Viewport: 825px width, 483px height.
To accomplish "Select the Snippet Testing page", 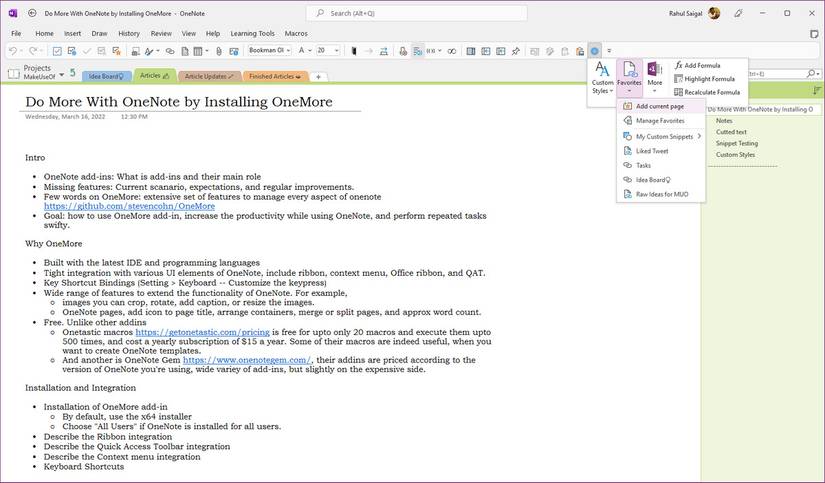I will click(737, 143).
